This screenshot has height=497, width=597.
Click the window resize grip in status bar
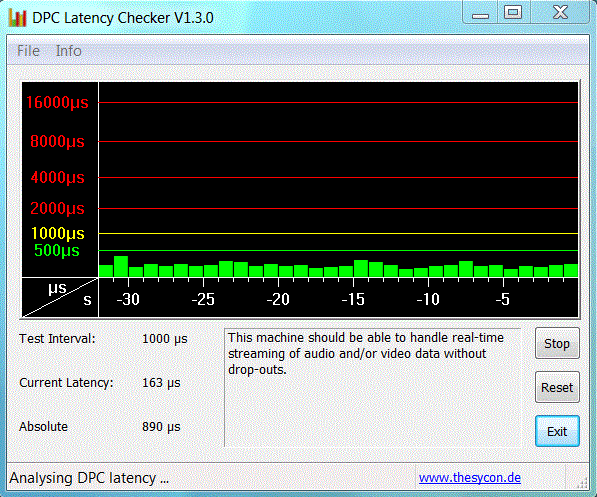point(582,483)
